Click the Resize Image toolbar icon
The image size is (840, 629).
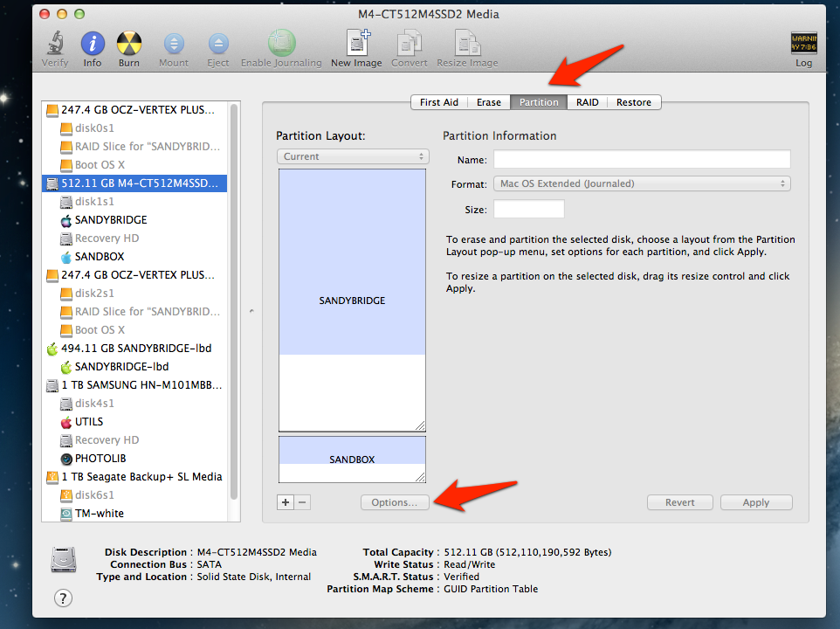pyautogui.click(x=467, y=43)
